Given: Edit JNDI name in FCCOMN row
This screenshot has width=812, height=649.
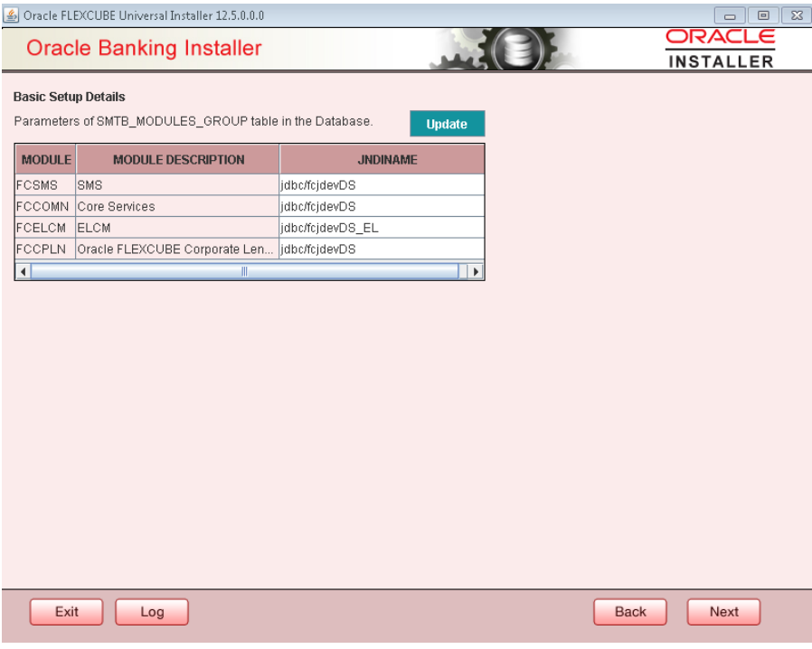Looking at the screenshot, I should (x=382, y=206).
